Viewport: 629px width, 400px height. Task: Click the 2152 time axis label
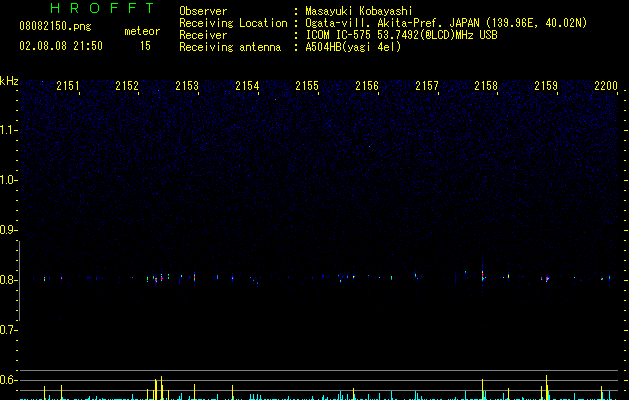(x=127, y=85)
